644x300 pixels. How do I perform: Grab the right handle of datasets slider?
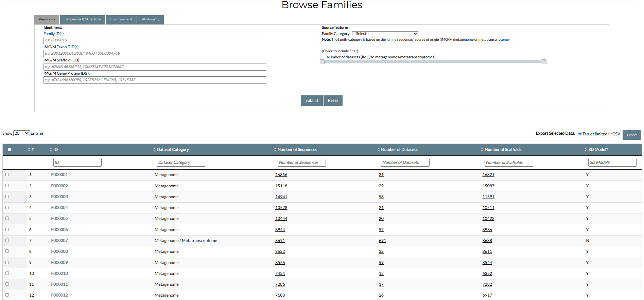[x=544, y=62]
